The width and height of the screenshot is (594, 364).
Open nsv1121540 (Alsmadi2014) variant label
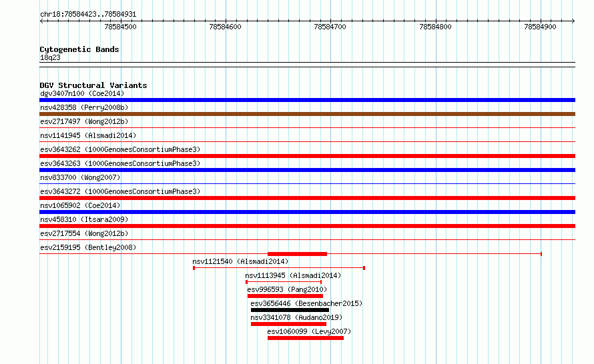[240, 261]
